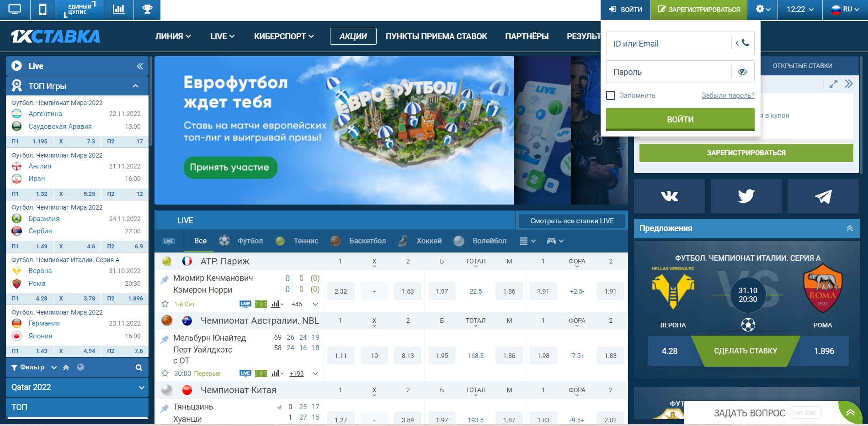The image size is (868, 426).
Task: Open the mobile version icon
Action: point(43,10)
